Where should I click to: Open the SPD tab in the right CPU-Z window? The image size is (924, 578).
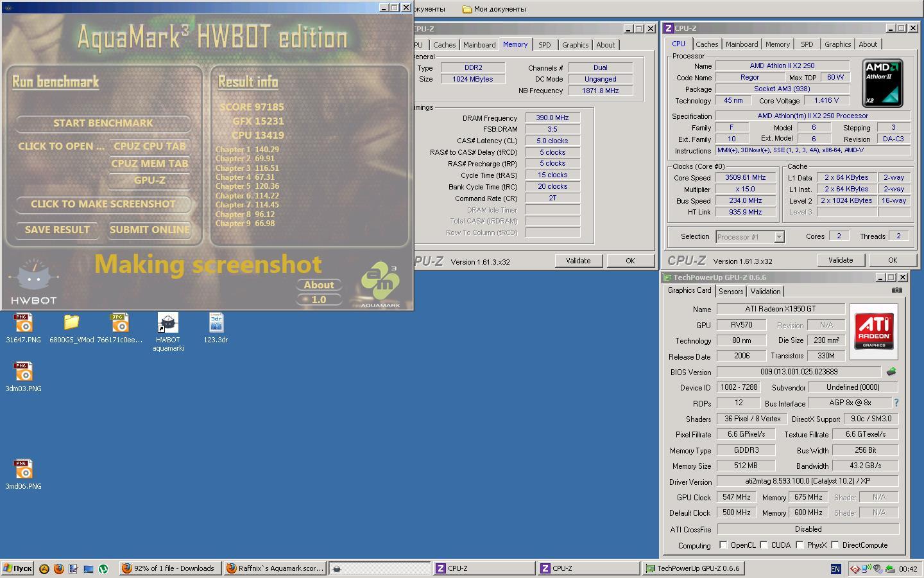[807, 44]
